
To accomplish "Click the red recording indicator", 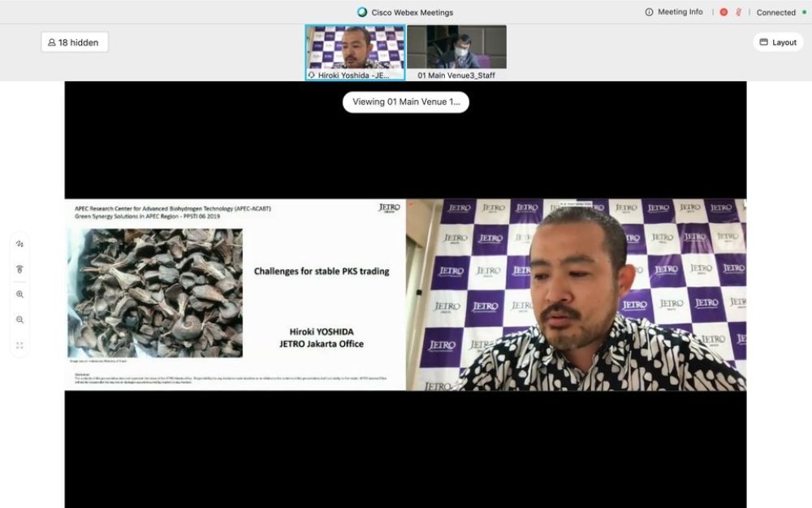I will (723, 12).
